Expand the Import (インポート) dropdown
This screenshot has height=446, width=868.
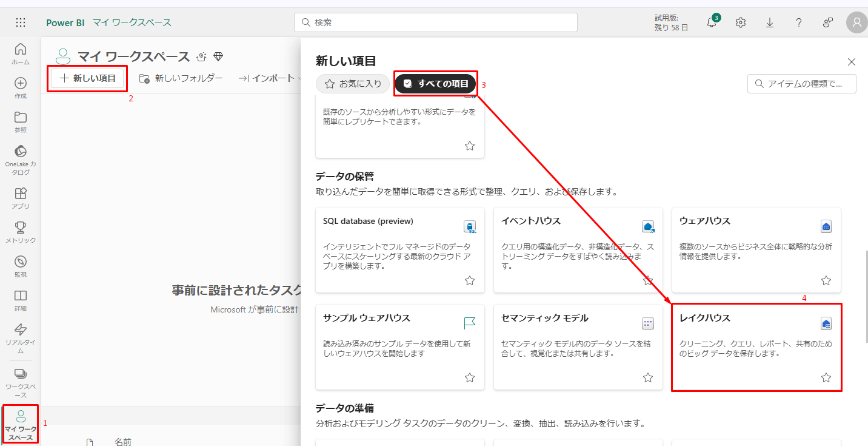[269, 78]
